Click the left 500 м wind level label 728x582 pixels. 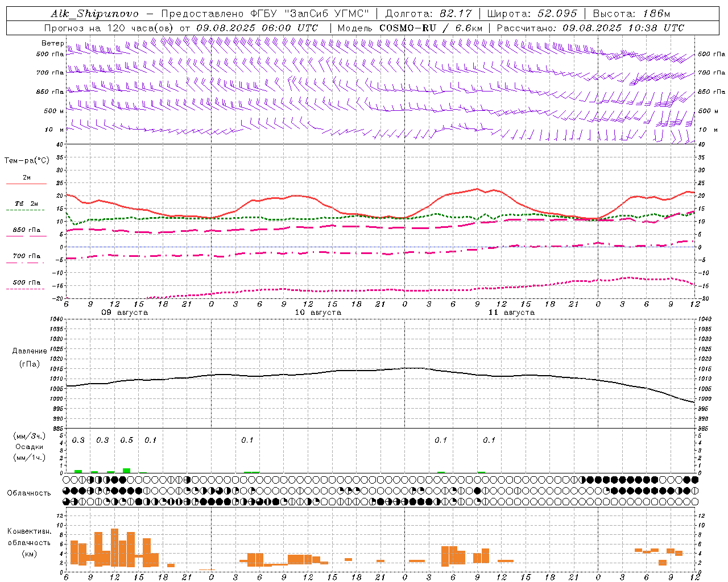[x=54, y=111]
